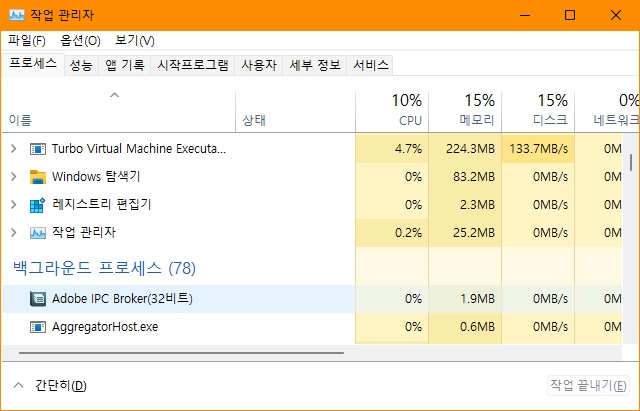This screenshot has height=411, width=640.
Task: Switch to the 프로세스 tab
Action: pos(33,64)
